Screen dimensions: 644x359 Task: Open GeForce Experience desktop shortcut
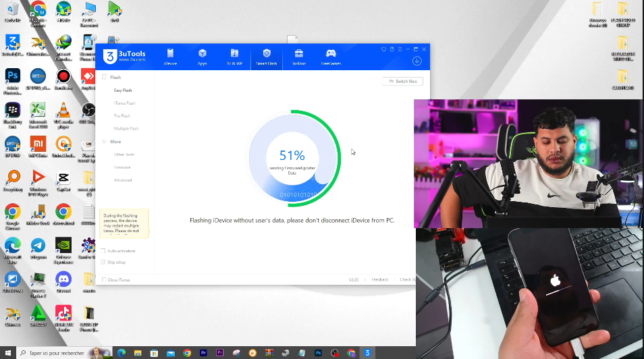(x=63, y=250)
